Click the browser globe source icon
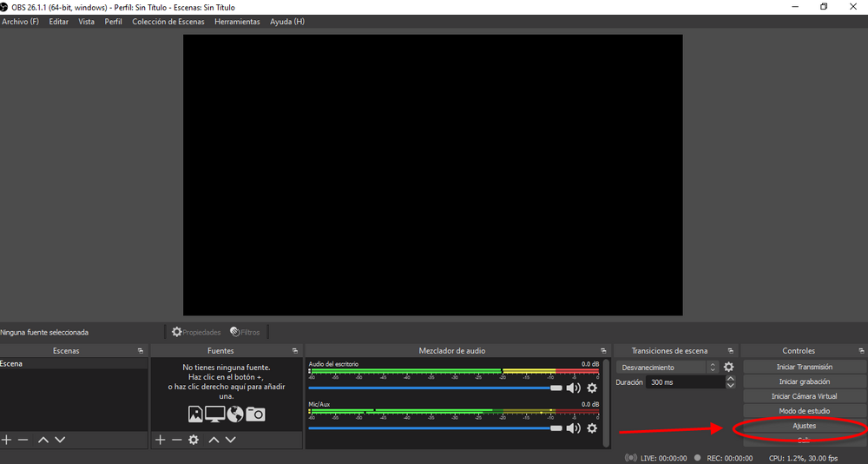Viewport: 868px width, 464px height. [235, 414]
